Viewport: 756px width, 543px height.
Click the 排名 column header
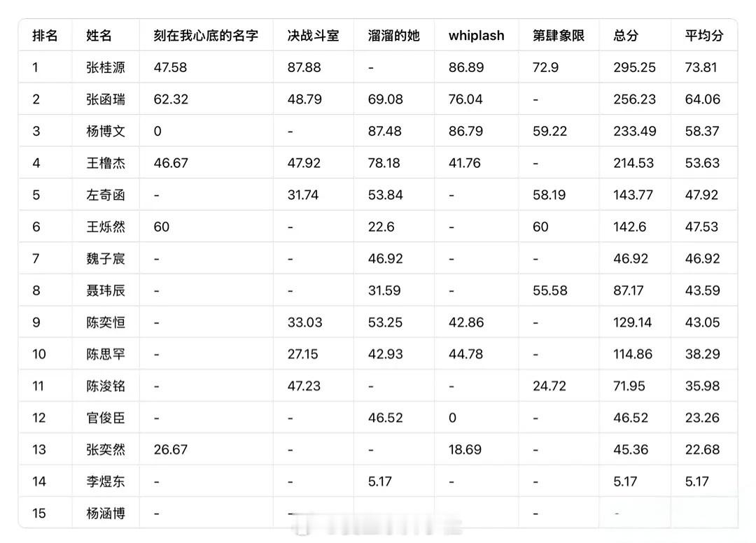click(45, 36)
